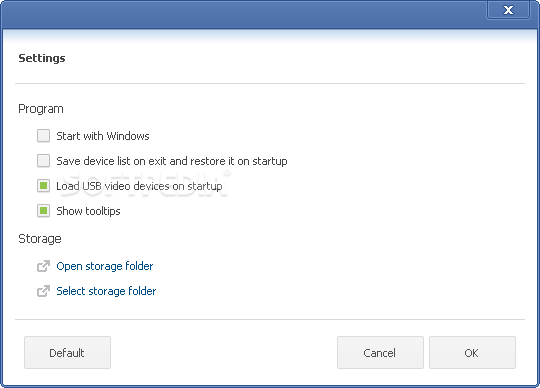Uncheck Load USB video devices on startup

point(43,186)
